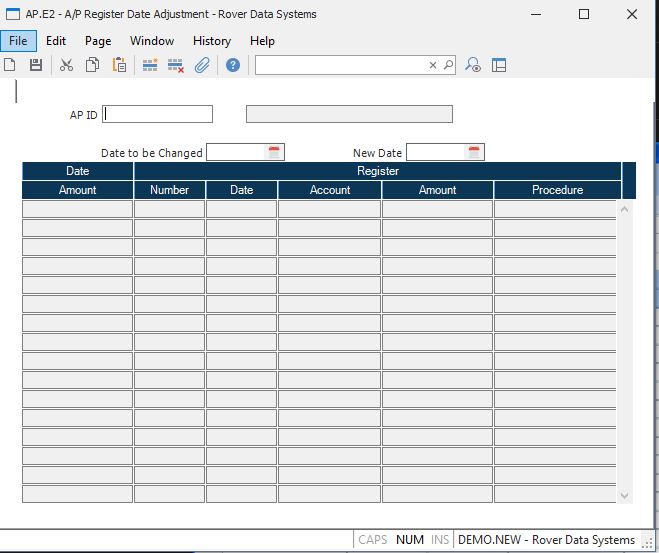Viewport: 659px width, 553px height.
Task: Click the Cut scissors icon
Action: pos(66,65)
